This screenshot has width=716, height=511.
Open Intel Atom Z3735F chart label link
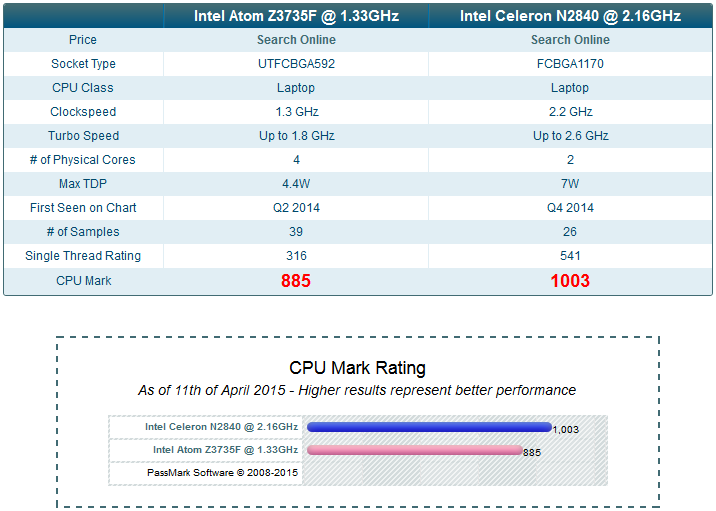(x=225, y=450)
